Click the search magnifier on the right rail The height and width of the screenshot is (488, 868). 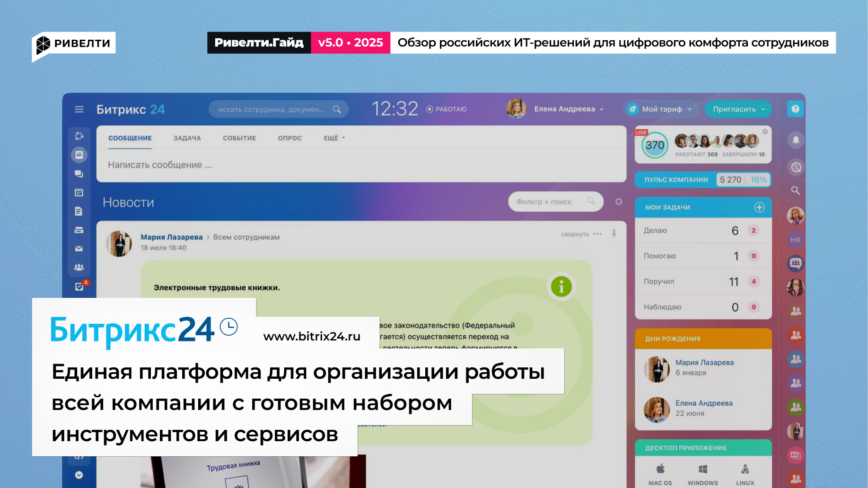pos(795,191)
